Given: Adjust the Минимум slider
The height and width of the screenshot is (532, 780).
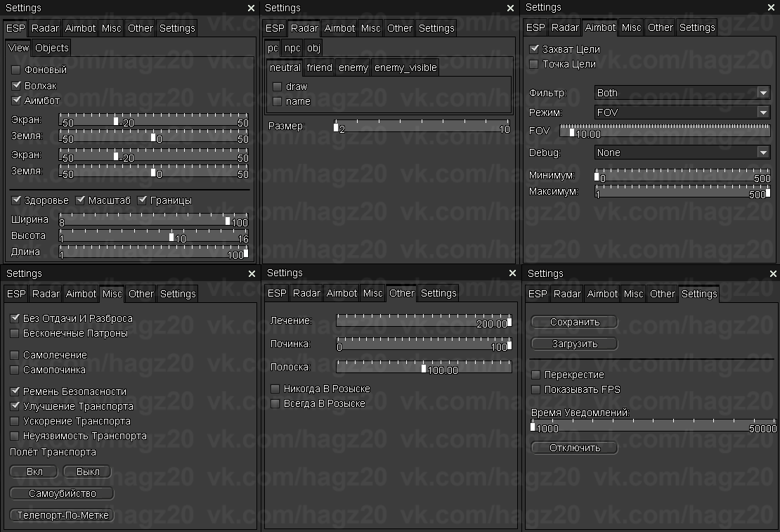Looking at the screenshot, I should tap(682, 175).
